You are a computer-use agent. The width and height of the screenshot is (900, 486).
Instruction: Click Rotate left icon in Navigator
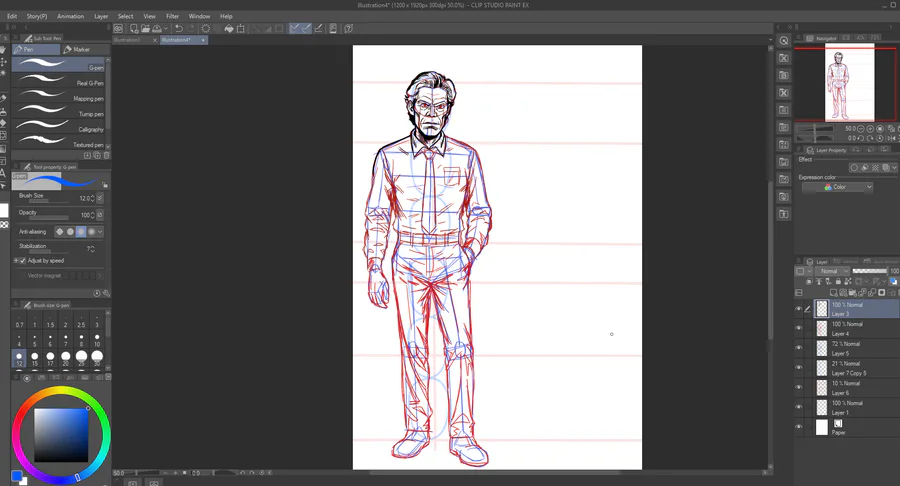[860, 138]
